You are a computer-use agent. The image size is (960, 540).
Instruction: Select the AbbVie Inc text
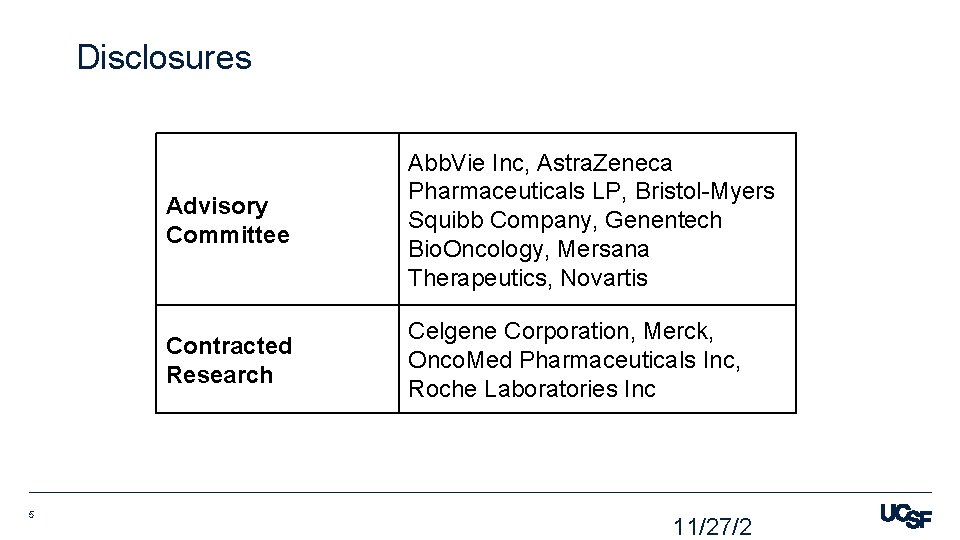465,163
